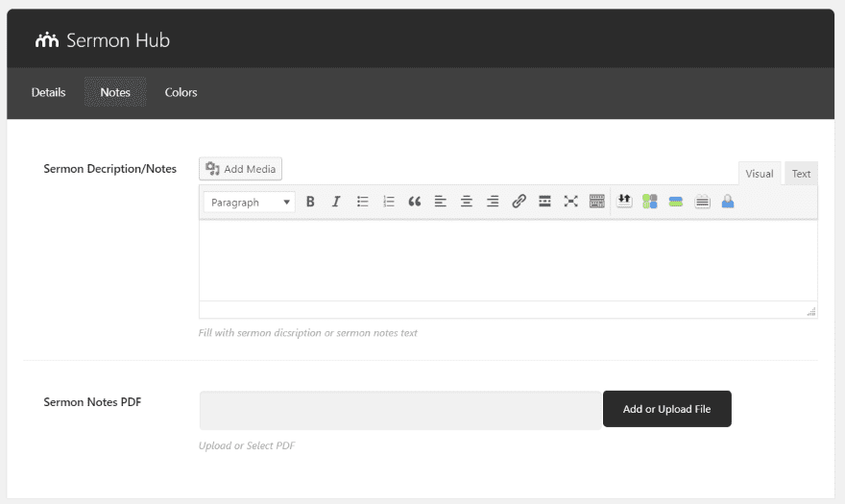
Task: Click the insert link icon
Action: pos(519,202)
